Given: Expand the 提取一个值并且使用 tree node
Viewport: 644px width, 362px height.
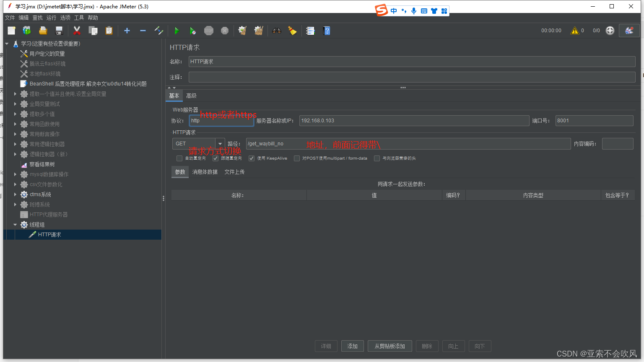Looking at the screenshot, I should click(15, 94).
